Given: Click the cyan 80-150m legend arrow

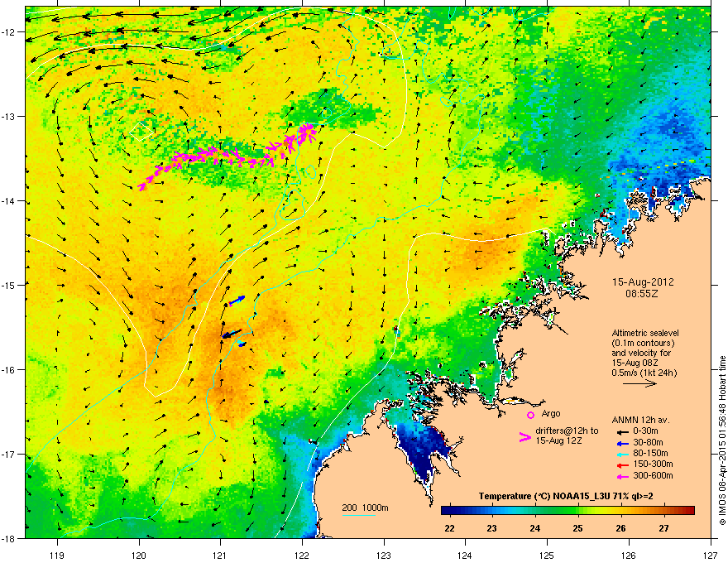Looking at the screenshot, I should [x=623, y=454].
